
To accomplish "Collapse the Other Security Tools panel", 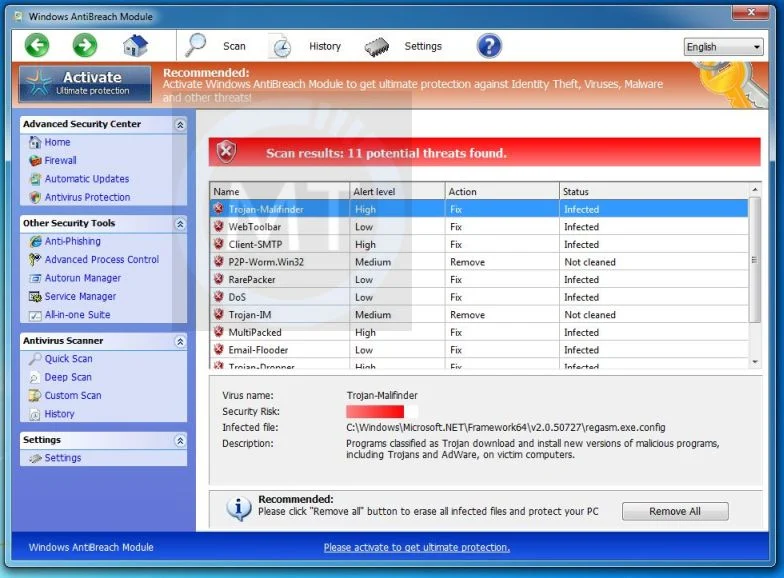I will tap(180, 224).
